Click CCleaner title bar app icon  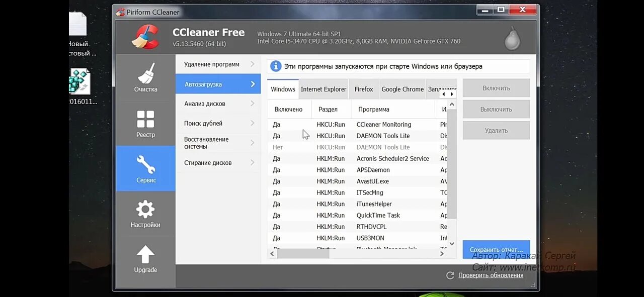pos(120,12)
